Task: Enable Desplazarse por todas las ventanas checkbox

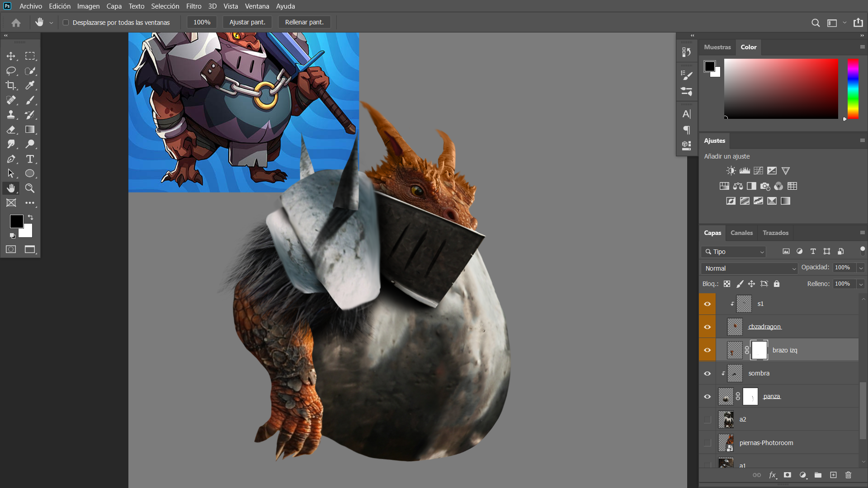Action: tap(66, 23)
